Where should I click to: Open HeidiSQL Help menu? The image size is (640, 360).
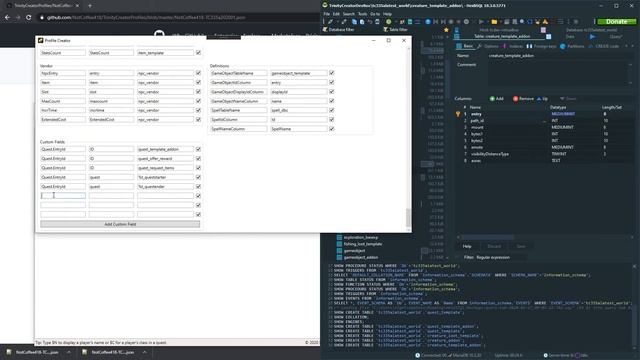click(x=387, y=14)
